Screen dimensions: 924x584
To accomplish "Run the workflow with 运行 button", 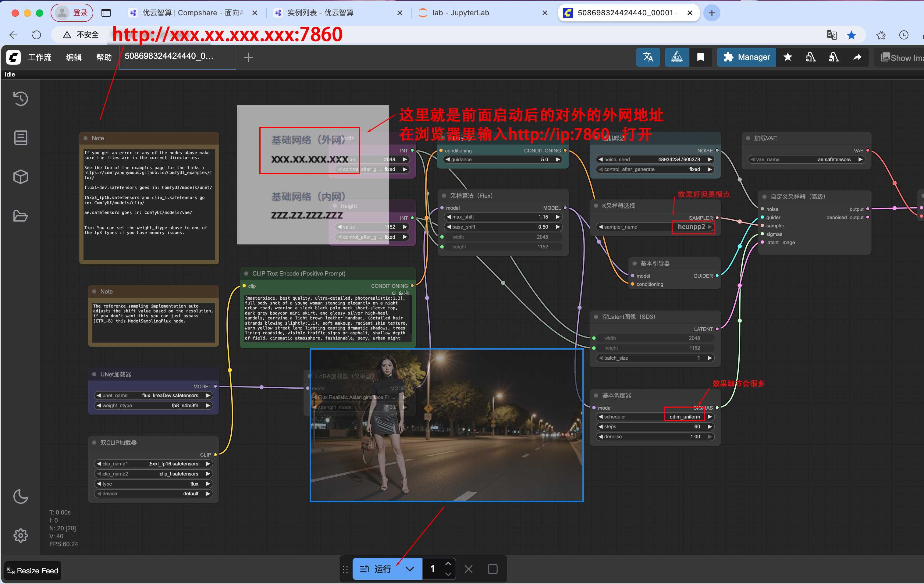I will (376, 569).
